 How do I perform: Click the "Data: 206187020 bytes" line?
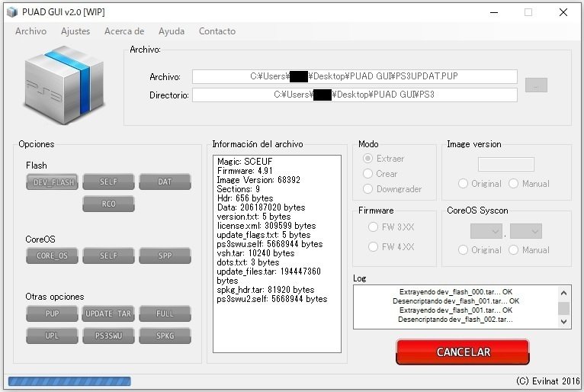[x=261, y=207]
